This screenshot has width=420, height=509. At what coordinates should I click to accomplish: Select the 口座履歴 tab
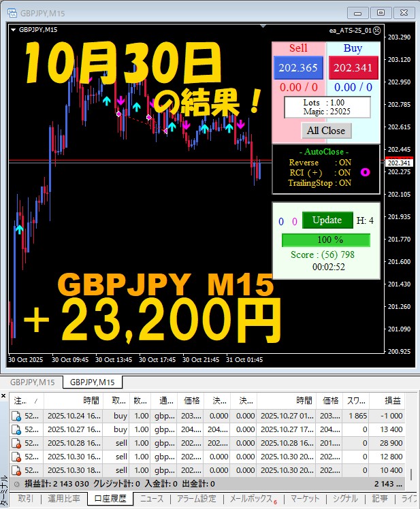pos(110,499)
